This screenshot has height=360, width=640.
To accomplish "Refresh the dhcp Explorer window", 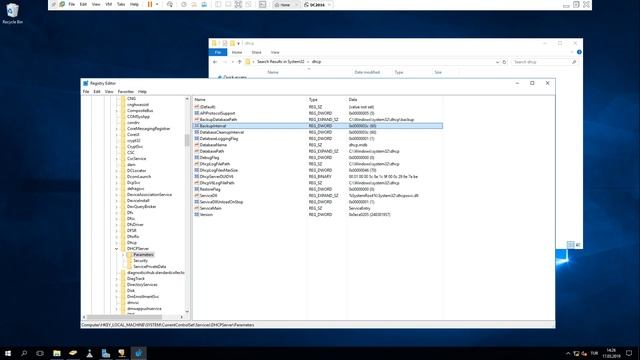I will coord(504,62).
